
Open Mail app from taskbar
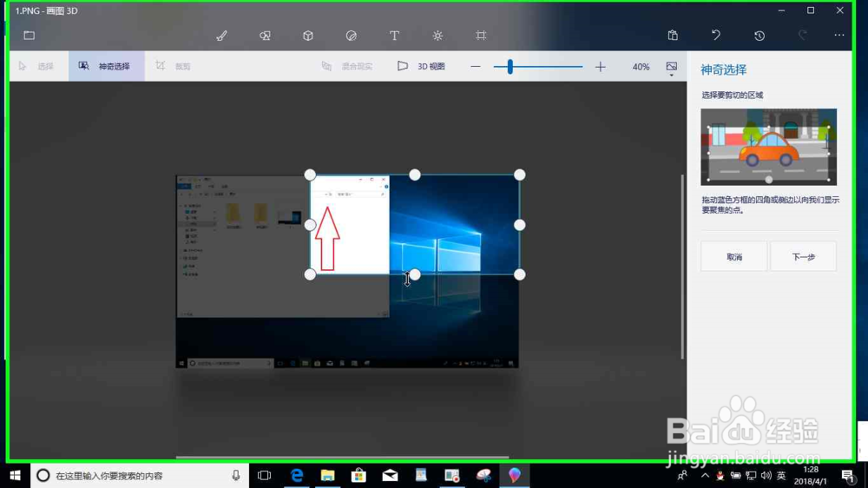pos(391,475)
